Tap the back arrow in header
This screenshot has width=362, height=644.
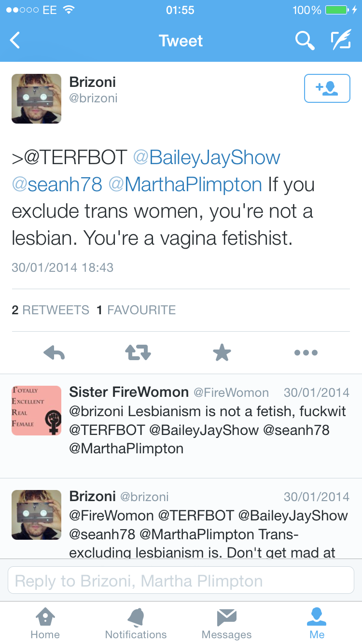pos(15,41)
